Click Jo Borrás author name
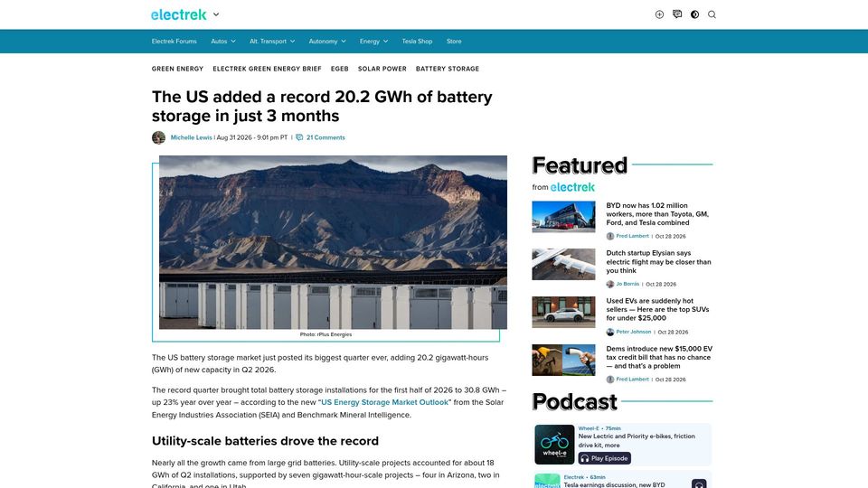Viewport: 868px width, 488px height. click(x=627, y=284)
